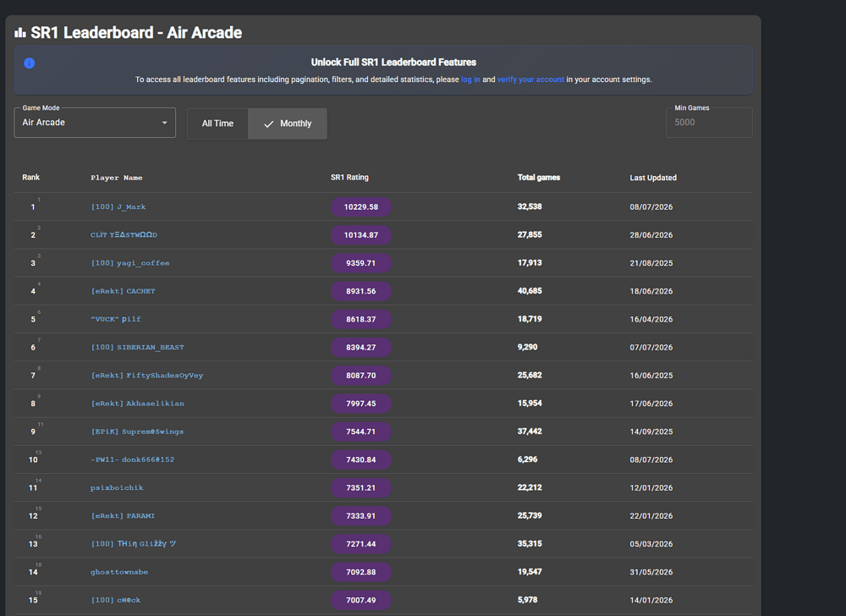
Task: Select the Monthly toggle option
Action: (288, 124)
